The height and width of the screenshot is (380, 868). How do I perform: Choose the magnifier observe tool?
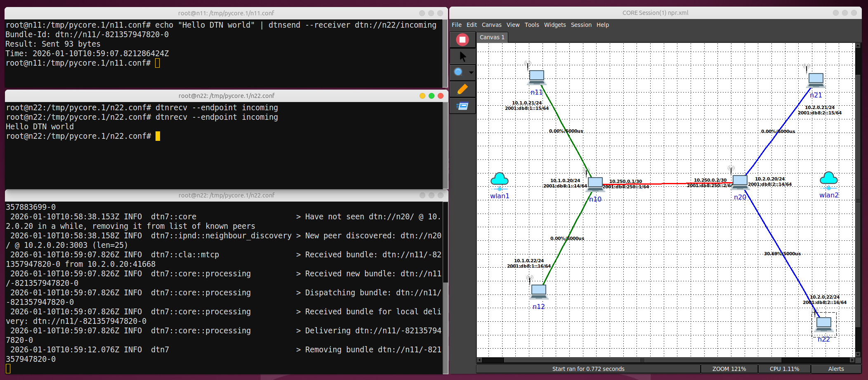458,72
